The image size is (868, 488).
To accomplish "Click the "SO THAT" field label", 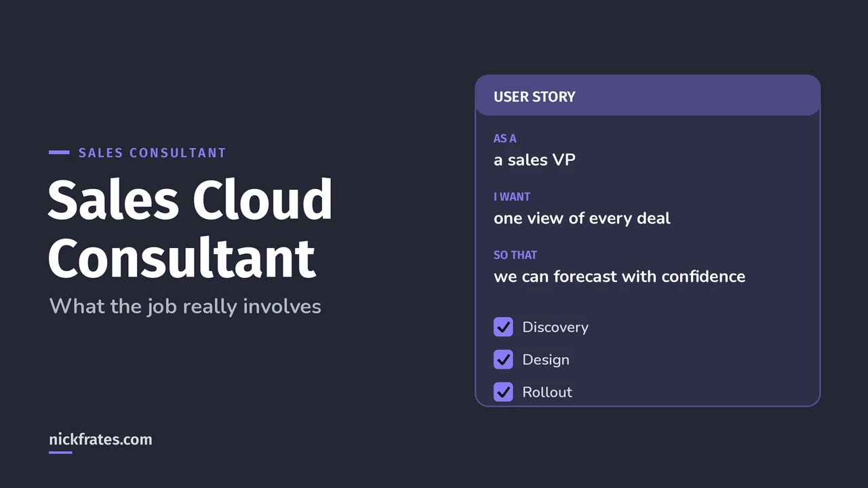I will (x=515, y=255).
